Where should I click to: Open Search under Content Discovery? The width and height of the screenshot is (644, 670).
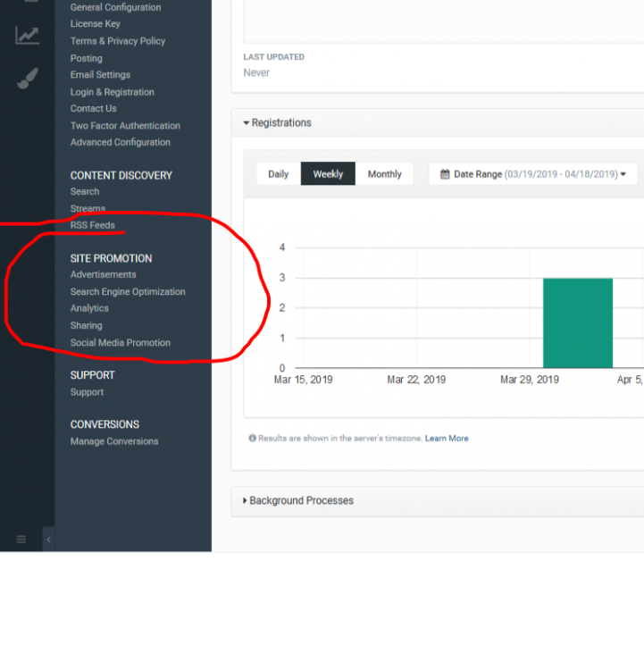[85, 191]
